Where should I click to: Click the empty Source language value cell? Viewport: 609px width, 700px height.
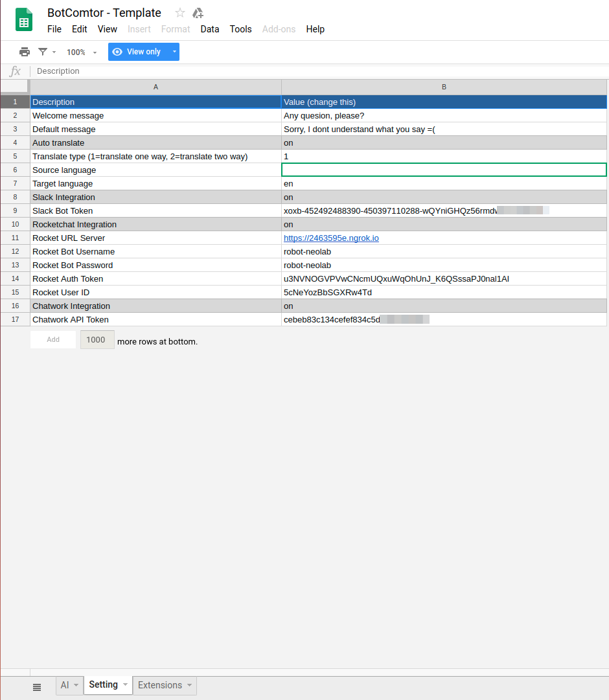click(x=444, y=170)
